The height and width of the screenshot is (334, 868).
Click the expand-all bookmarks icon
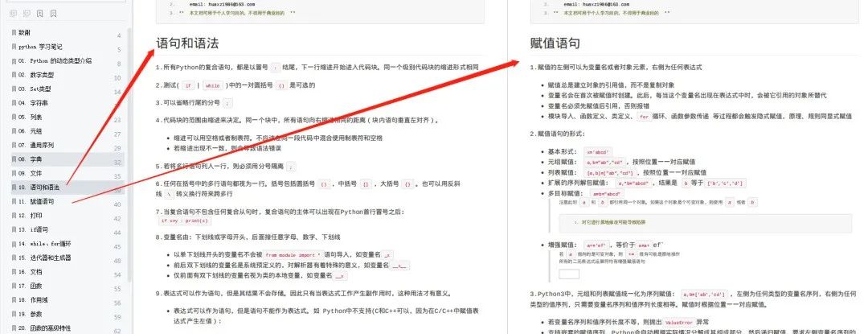pos(13,13)
